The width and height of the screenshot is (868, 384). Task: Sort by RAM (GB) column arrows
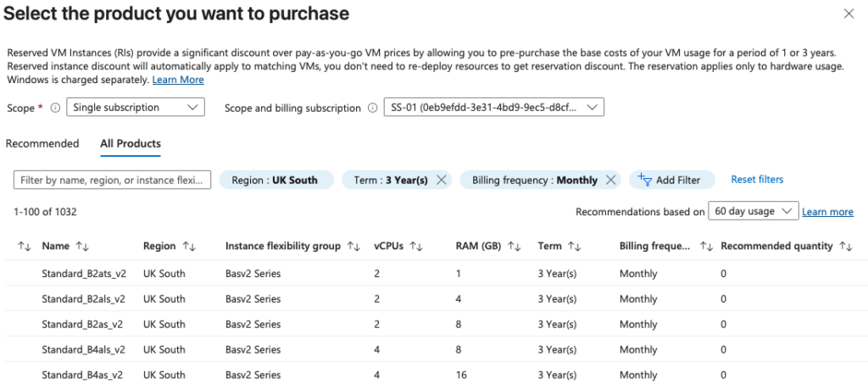[515, 246]
